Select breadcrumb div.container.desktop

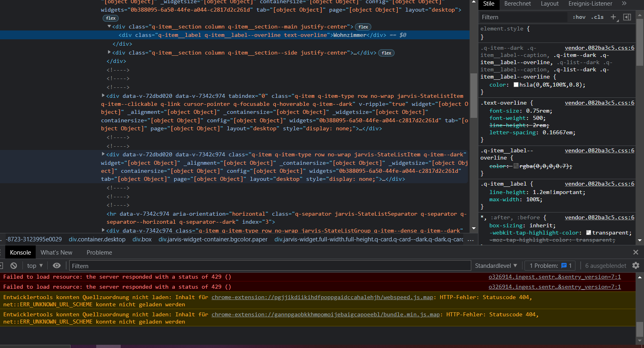pos(97,239)
